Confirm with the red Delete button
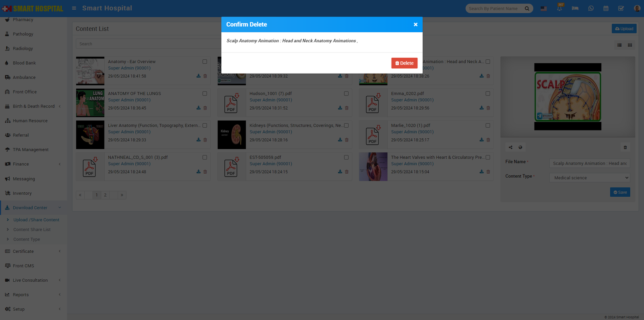Viewport: 644px width, 320px height. 404,63
